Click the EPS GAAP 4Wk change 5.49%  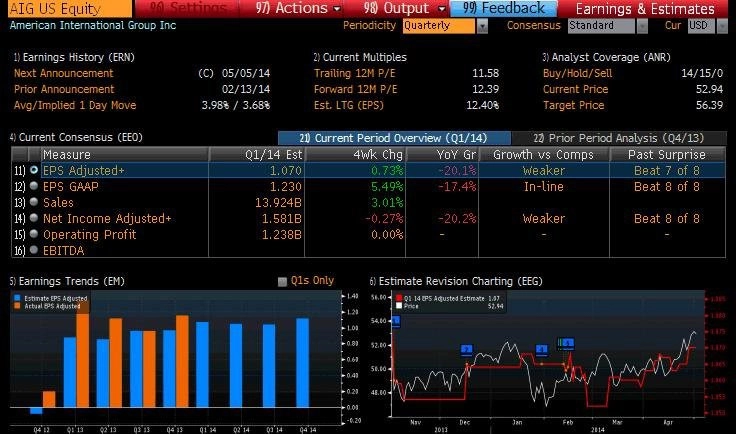pos(387,187)
